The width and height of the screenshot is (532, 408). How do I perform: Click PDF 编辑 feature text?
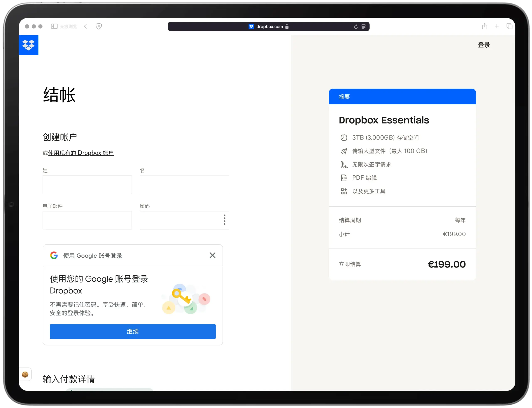364,178
